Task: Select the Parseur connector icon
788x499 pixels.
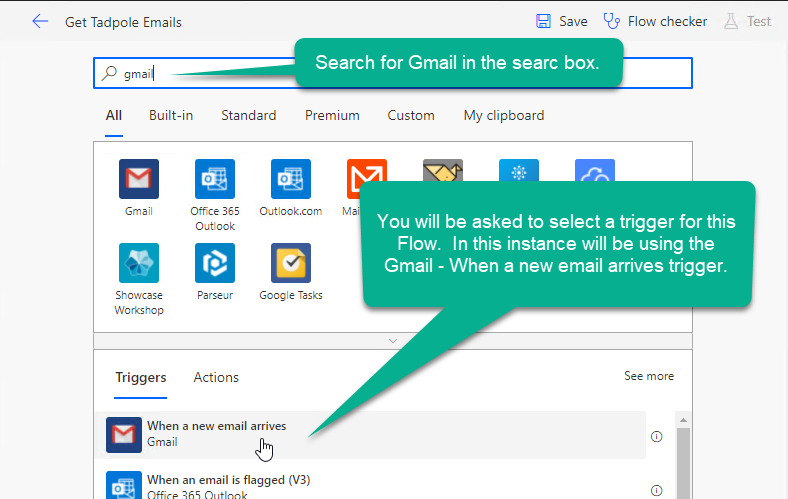Action: pyautogui.click(x=215, y=263)
